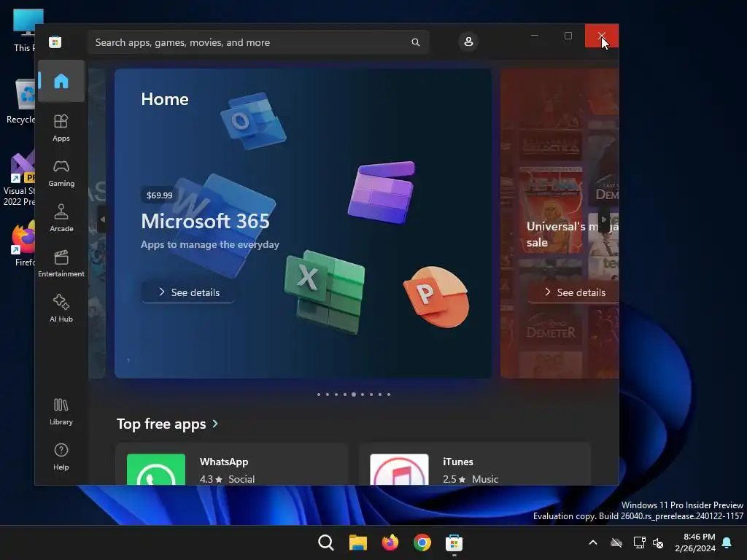Open the AI Hub section

click(61, 308)
